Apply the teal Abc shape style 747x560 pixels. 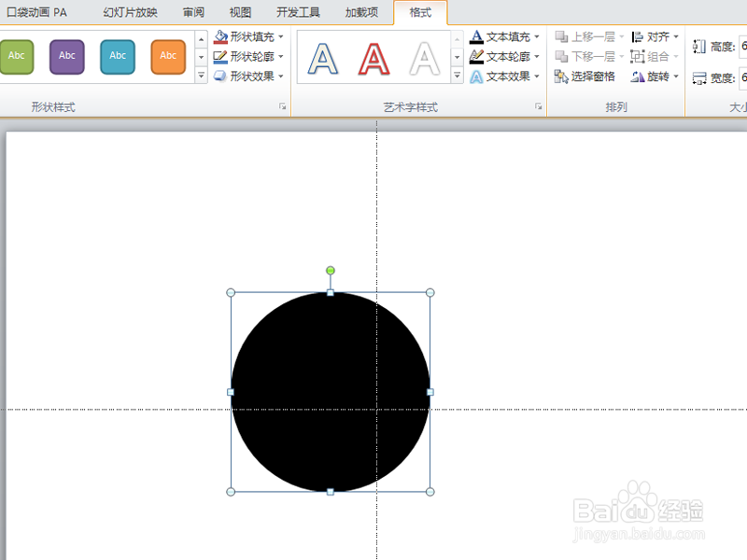point(118,57)
